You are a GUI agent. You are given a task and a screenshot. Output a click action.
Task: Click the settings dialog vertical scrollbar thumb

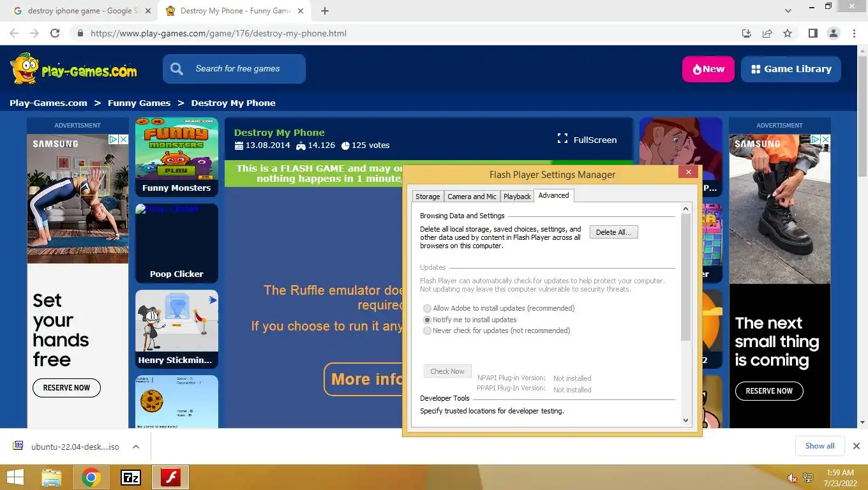pos(686,277)
